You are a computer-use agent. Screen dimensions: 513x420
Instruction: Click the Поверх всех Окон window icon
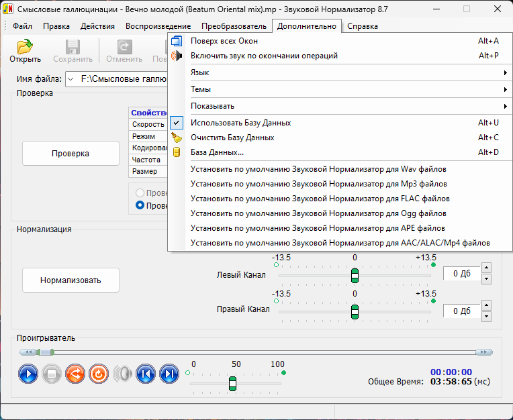tap(177, 41)
